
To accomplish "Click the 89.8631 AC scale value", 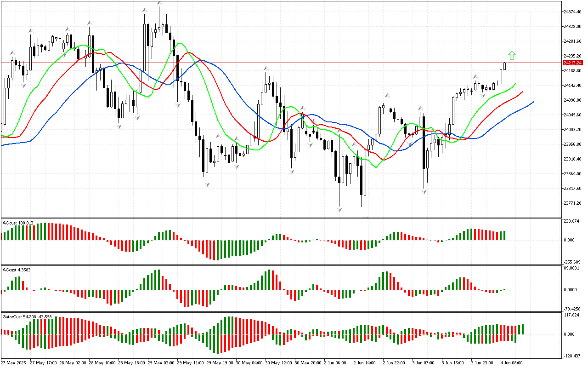I will tap(572, 268).
